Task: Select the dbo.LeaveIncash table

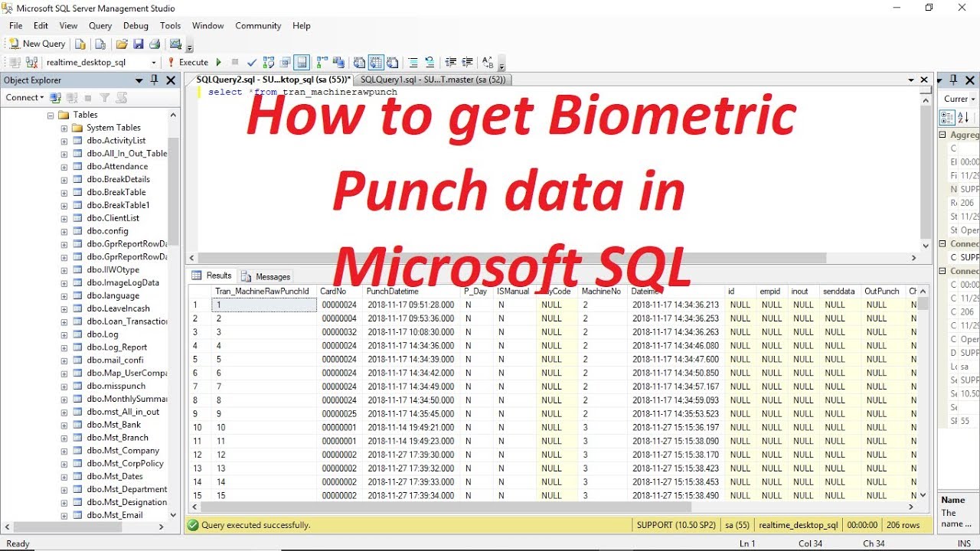Action: [118, 308]
